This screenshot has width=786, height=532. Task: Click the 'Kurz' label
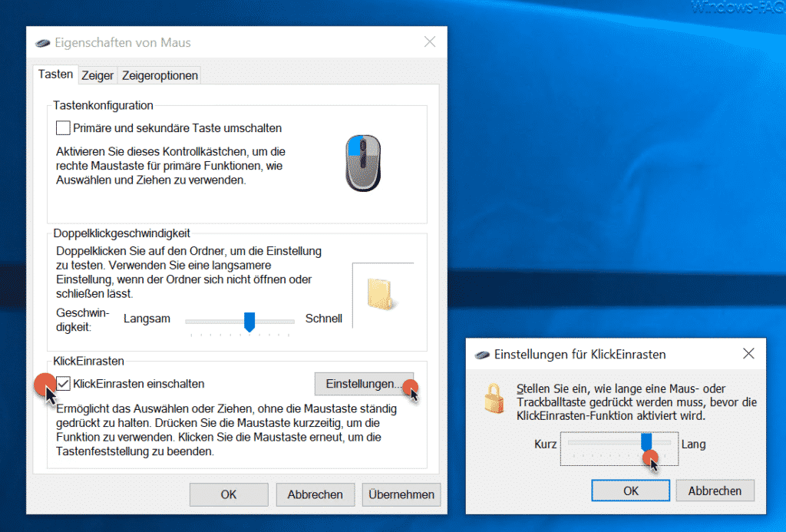tap(546, 444)
